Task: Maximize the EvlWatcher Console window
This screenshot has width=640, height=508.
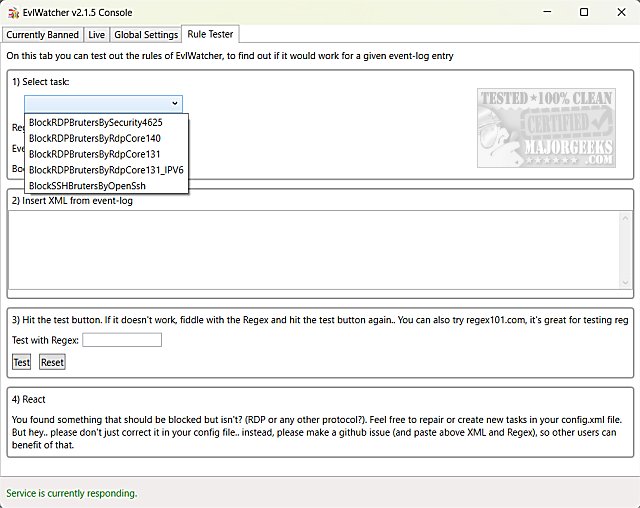Action: click(584, 12)
